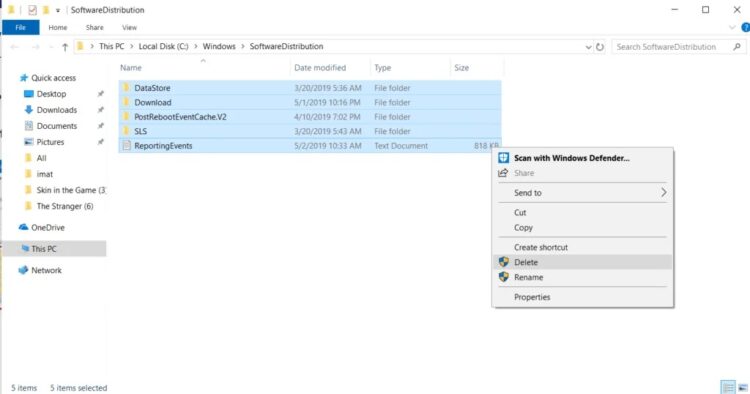Viewport: 750px width, 394px height.
Task: Refresh the SoftwareDistribution folder view
Action: (600, 47)
